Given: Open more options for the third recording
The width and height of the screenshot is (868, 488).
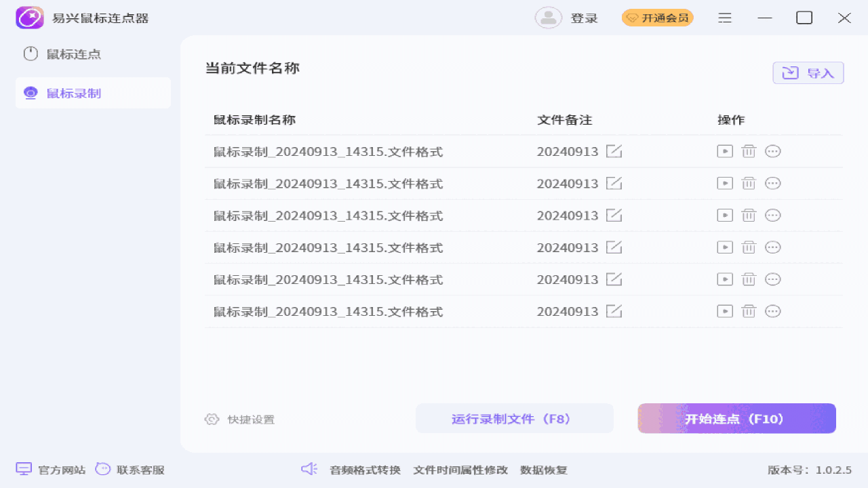Looking at the screenshot, I should pos(772,216).
